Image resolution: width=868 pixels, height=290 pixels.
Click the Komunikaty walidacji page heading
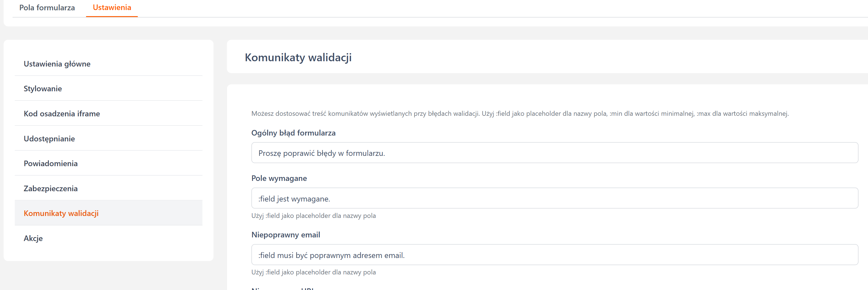298,57
